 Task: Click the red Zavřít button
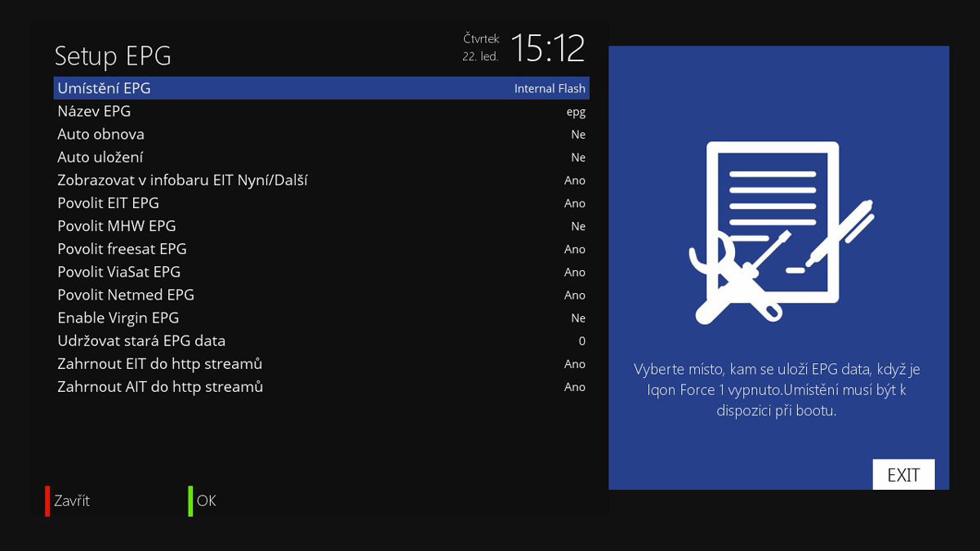[x=68, y=500]
